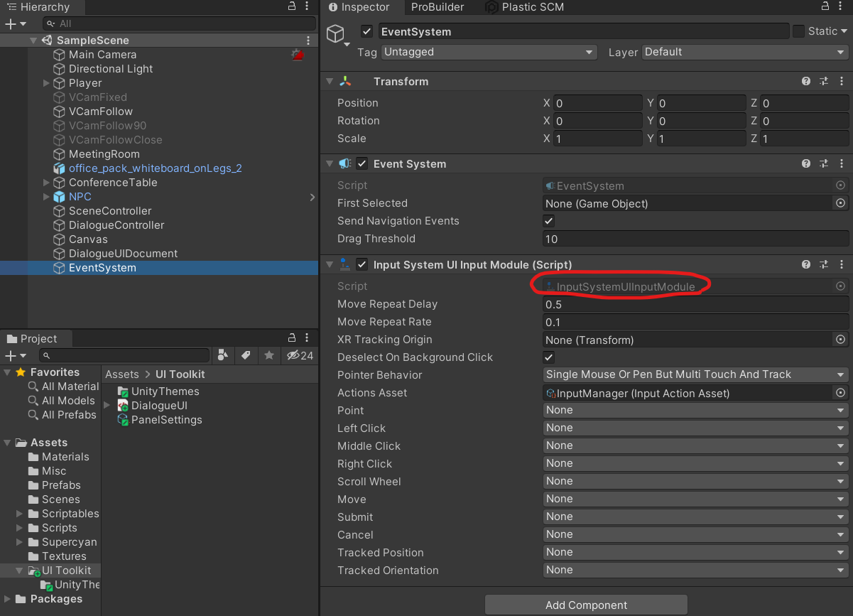Open Project create (+) dropdown
This screenshot has height=616, width=853.
15,355
